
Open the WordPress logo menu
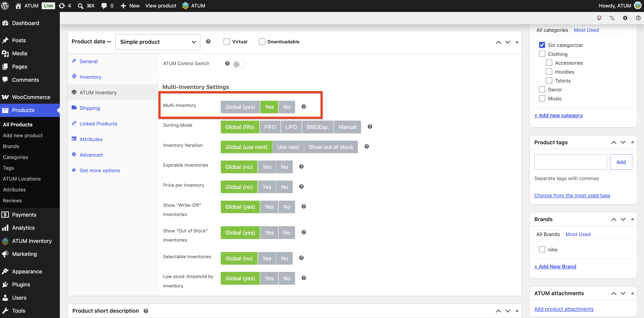click(x=5, y=6)
